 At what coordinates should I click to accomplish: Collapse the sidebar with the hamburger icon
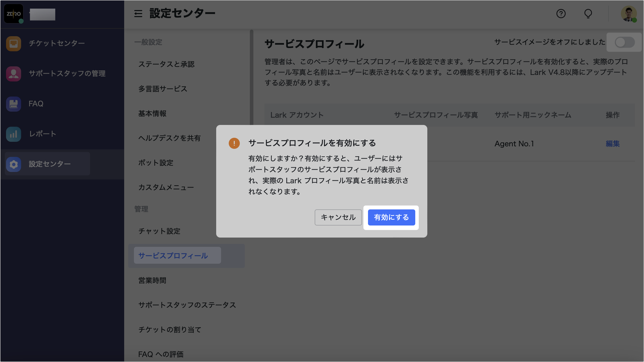[x=138, y=14]
